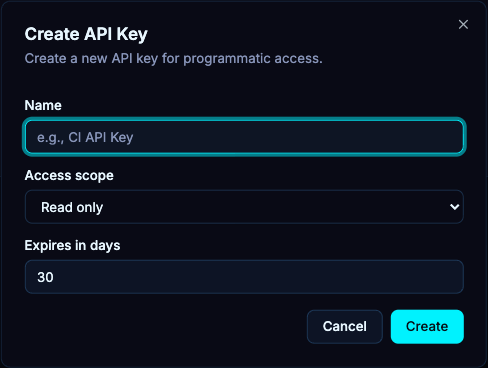Expand the scope combo box options
Viewport: 488px width, 368px height.
pyautogui.click(x=244, y=207)
